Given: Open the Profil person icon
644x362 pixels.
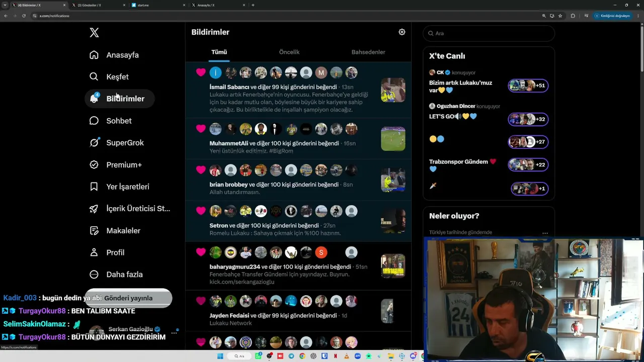Looking at the screenshot, I should [94, 252].
